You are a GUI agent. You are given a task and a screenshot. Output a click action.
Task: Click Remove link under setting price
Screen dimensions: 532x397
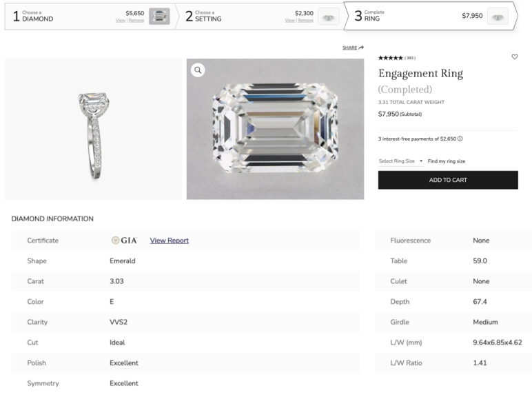[x=305, y=21]
